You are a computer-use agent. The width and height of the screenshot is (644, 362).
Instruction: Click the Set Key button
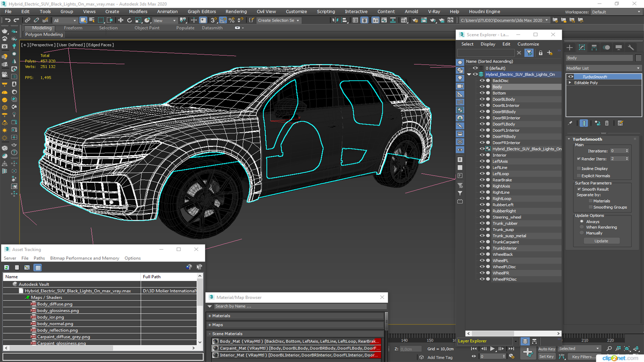[x=547, y=357]
